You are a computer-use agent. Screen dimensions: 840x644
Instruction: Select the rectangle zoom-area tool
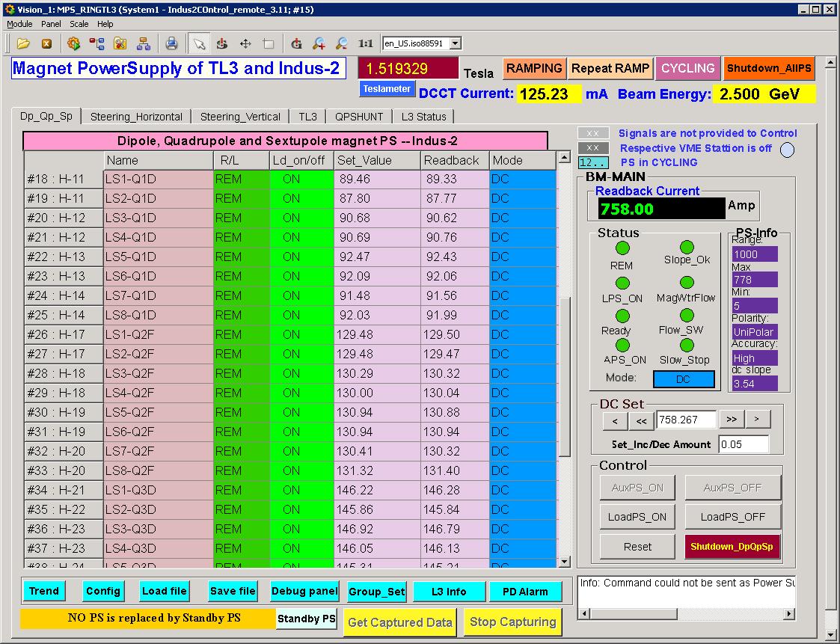click(x=269, y=44)
